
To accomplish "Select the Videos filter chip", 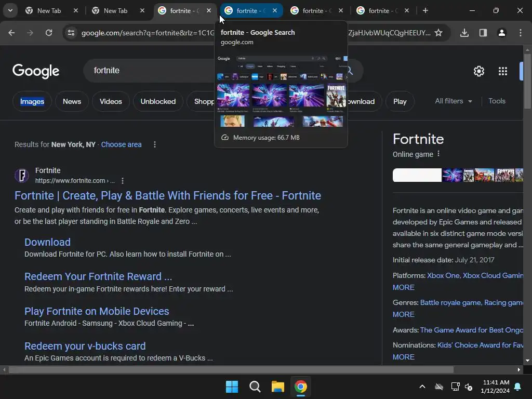I will [111, 101].
